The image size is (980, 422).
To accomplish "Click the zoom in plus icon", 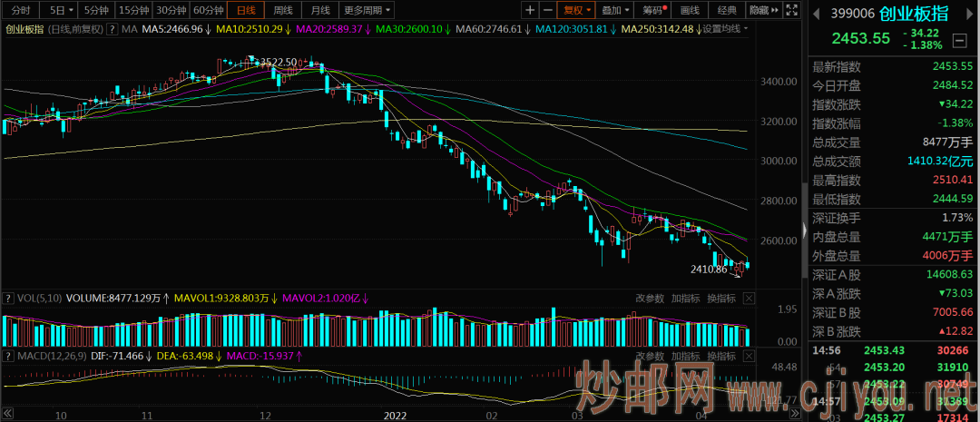I will coord(530,11).
